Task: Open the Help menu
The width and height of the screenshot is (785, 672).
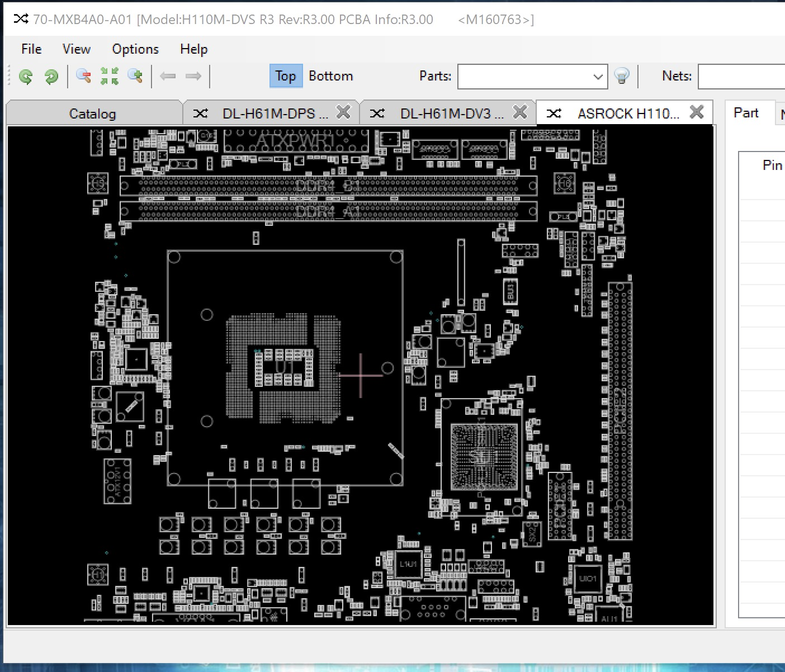Action: (193, 49)
